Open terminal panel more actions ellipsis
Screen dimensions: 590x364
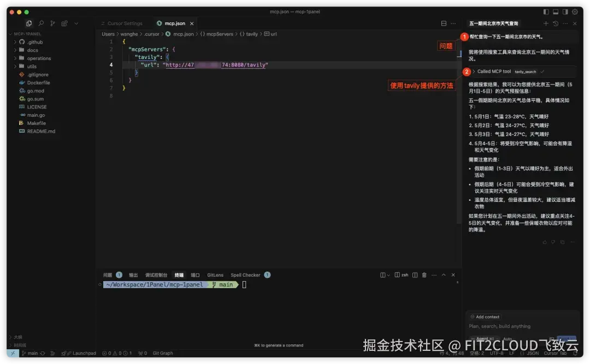point(434,275)
